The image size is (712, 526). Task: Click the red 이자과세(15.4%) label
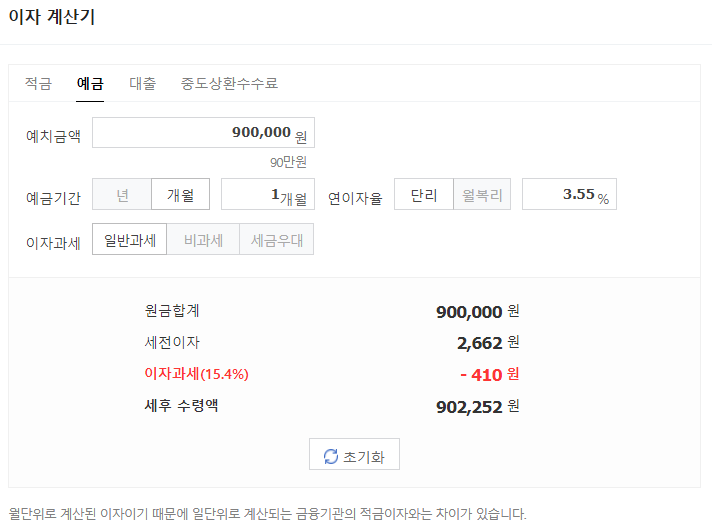(197, 374)
